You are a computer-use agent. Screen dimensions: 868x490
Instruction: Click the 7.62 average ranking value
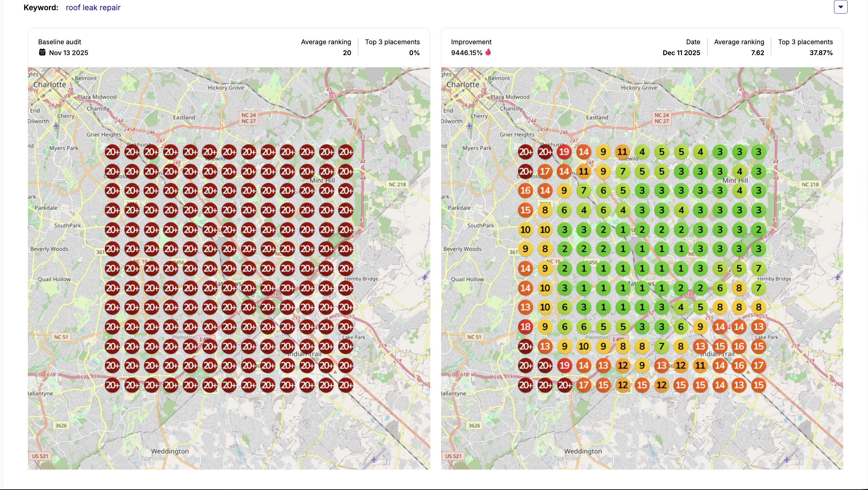(x=757, y=53)
